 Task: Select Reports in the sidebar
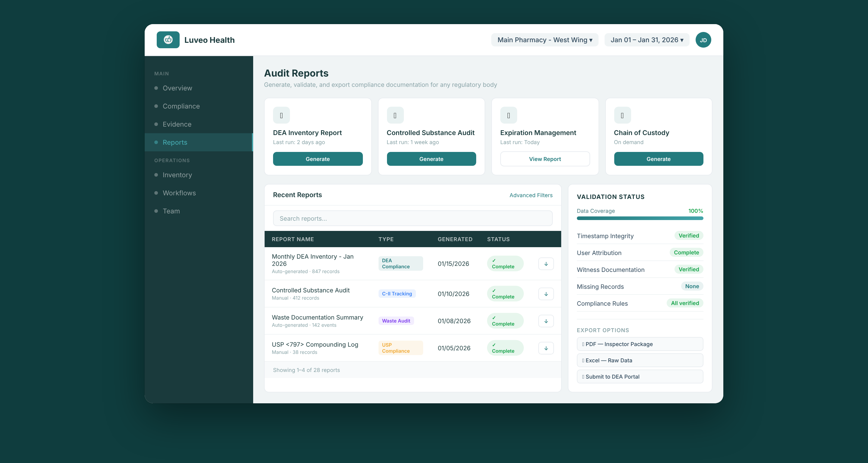pos(199,142)
